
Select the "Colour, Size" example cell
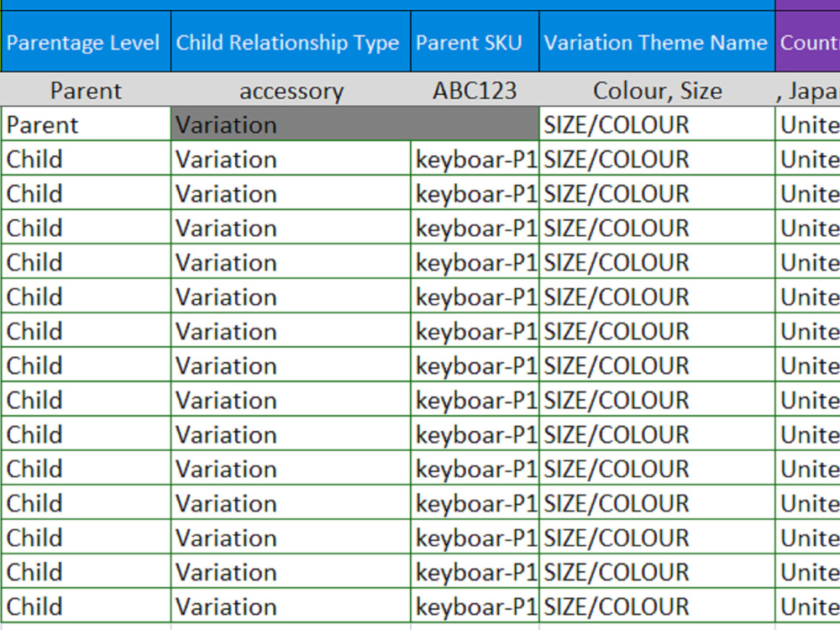point(657,90)
